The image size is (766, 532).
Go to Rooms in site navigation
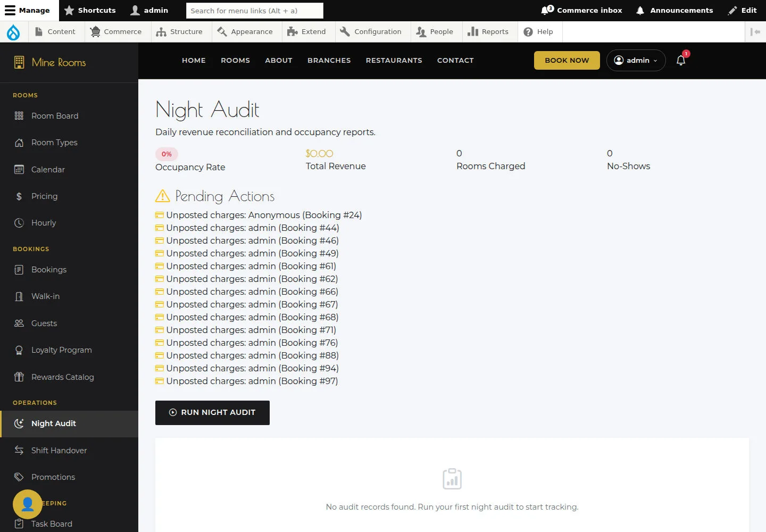(235, 60)
